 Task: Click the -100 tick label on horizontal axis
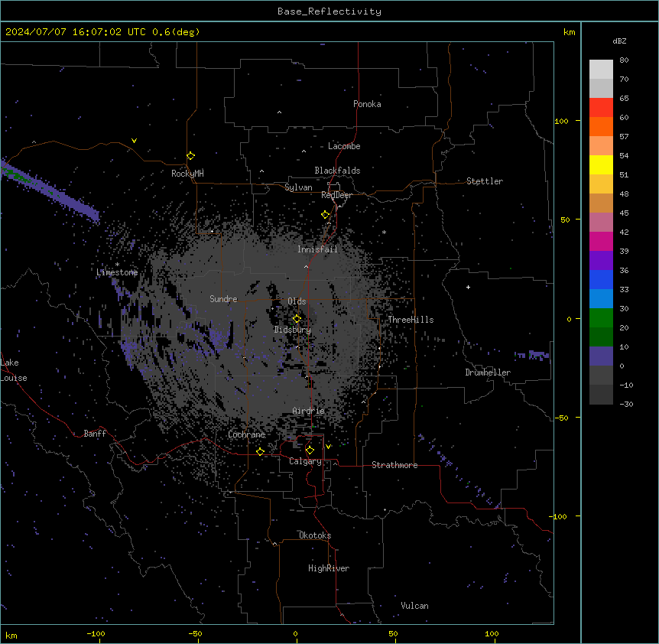[x=96, y=633]
